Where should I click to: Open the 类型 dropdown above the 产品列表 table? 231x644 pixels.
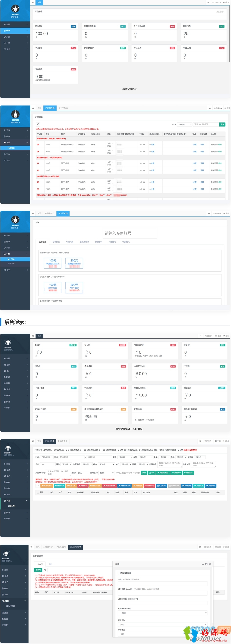click(x=185, y=124)
